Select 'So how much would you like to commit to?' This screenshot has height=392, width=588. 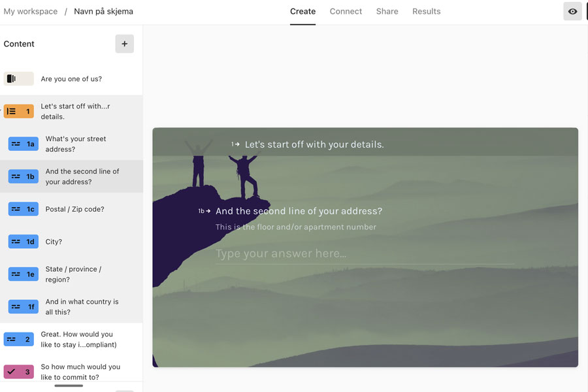[x=71, y=372]
